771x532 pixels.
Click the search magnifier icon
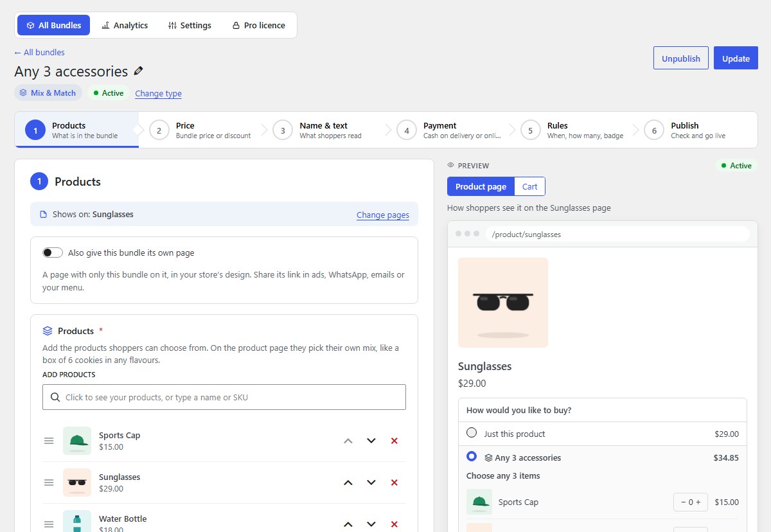click(55, 397)
